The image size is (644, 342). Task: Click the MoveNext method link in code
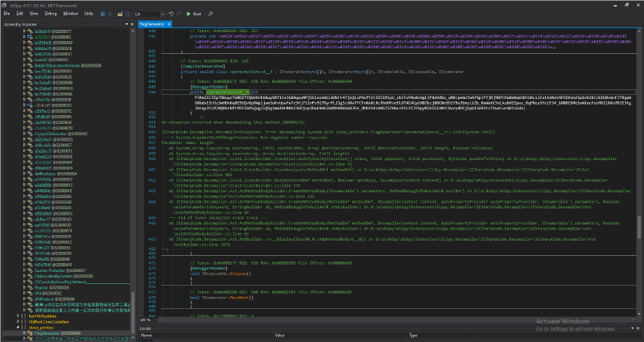(241, 298)
